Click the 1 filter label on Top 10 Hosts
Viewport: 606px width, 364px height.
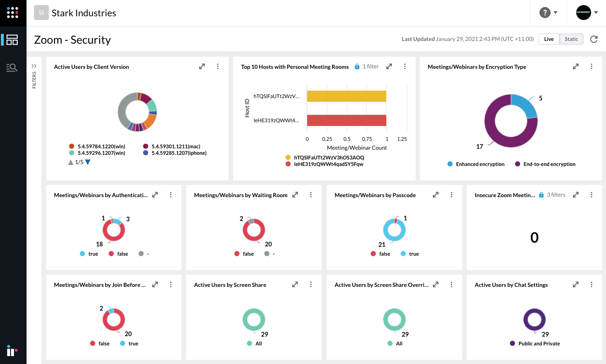tap(370, 66)
